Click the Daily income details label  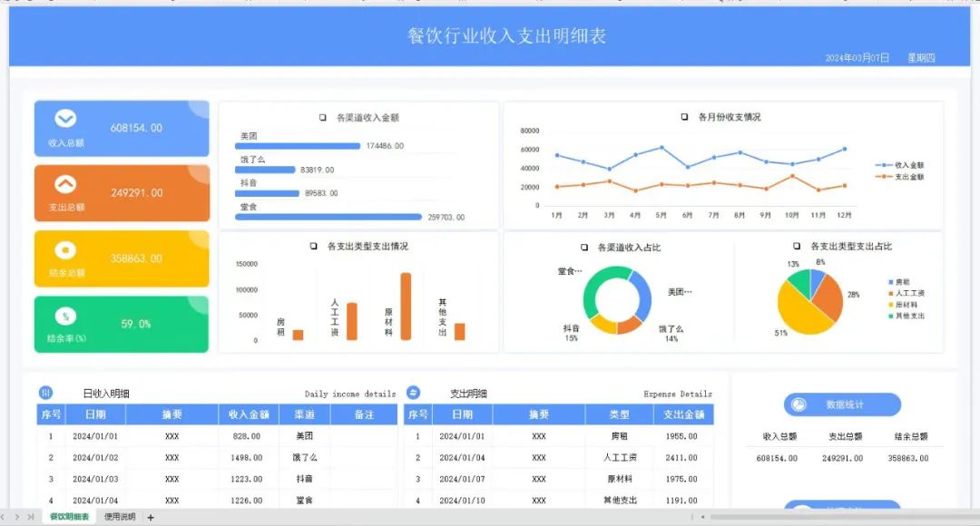click(350, 394)
